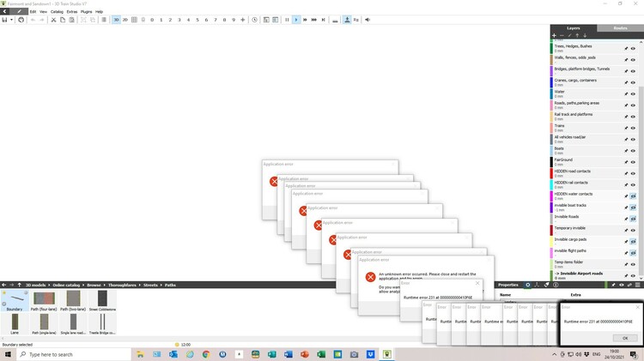This screenshot has height=361, width=644.
Task: Switch to the Routes tab
Action: (x=620, y=28)
